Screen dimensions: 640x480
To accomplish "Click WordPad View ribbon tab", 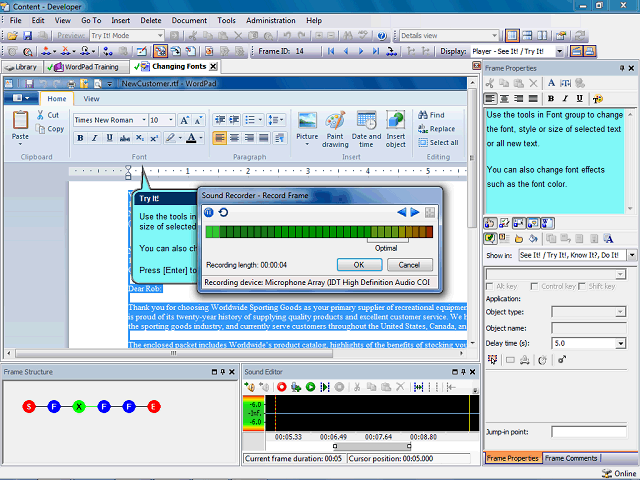I will (x=91, y=99).
